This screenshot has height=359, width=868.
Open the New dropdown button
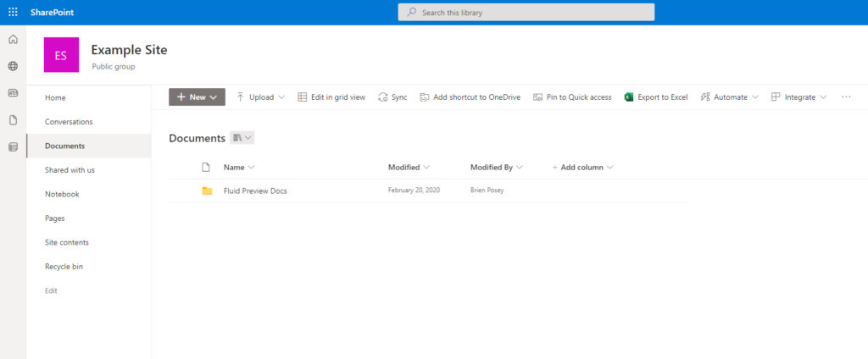click(197, 97)
